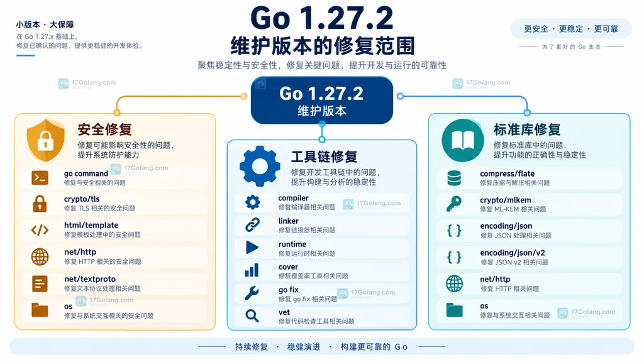
Task: Click the chain link icon beside linker
Action: [x=252, y=225]
